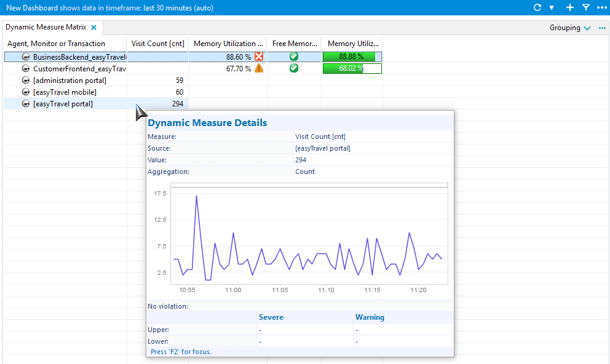Viewport: 610px width, 364px height.
Task: Select the 88.88 % memory utilization bar
Action: coord(352,57)
